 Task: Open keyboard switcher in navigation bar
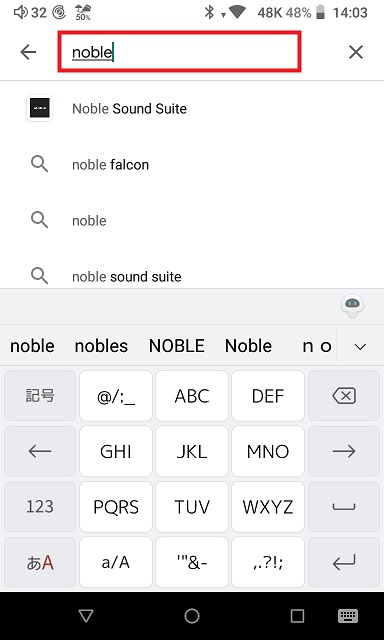pyautogui.click(x=348, y=616)
